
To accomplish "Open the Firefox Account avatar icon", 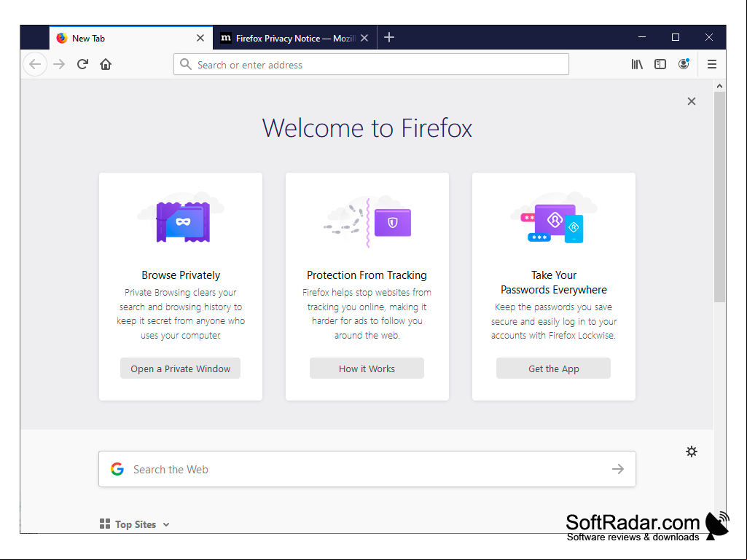I will pos(684,64).
